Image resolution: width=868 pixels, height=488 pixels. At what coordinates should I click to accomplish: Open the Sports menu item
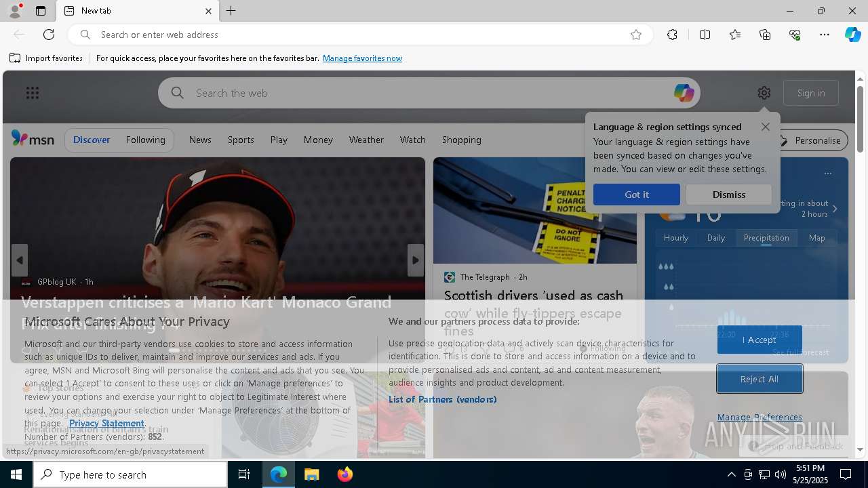[x=241, y=140]
